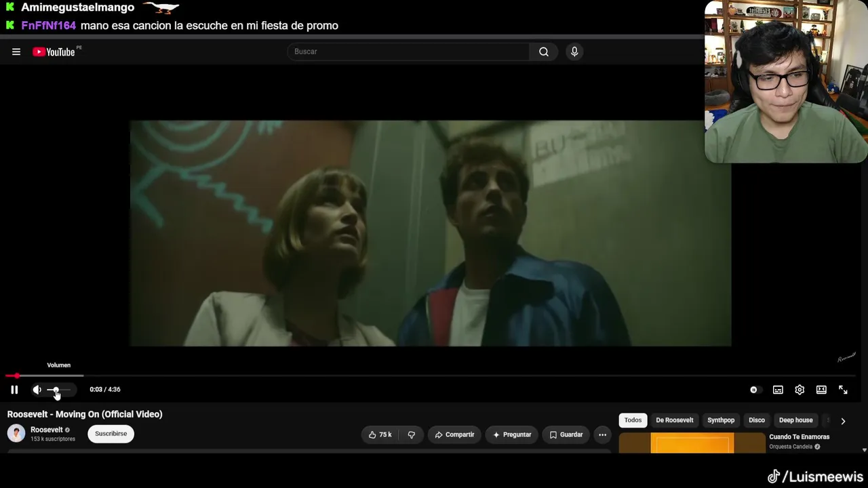
Task: Go to YouTube home via the logo
Action: click(x=54, y=52)
